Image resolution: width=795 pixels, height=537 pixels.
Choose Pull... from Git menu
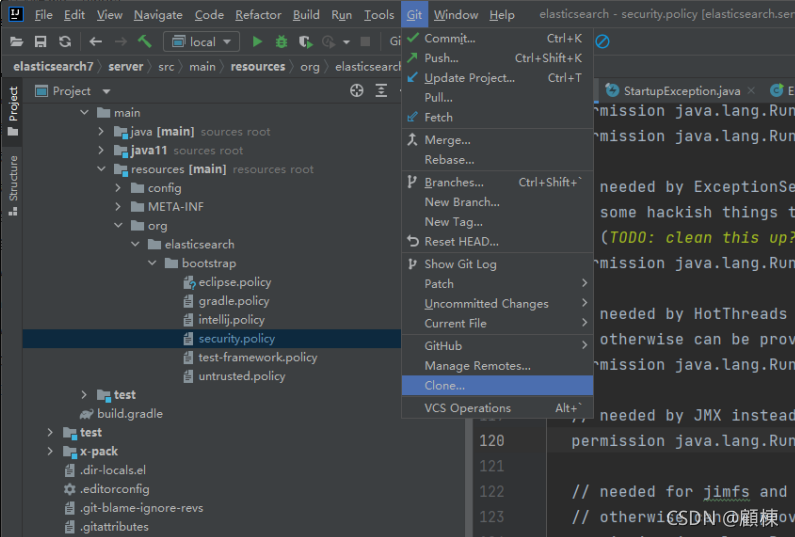click(x=497, y=97)
